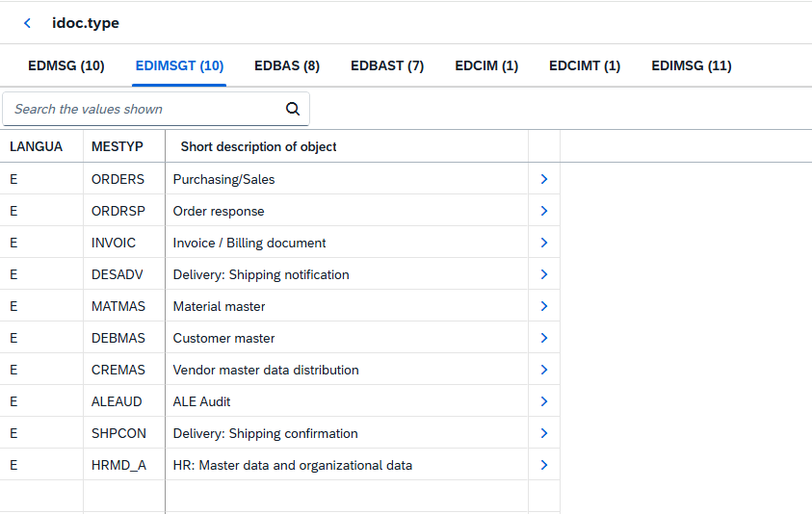Switch to the EDBAST (7) tab

click(x=387, y=65)
